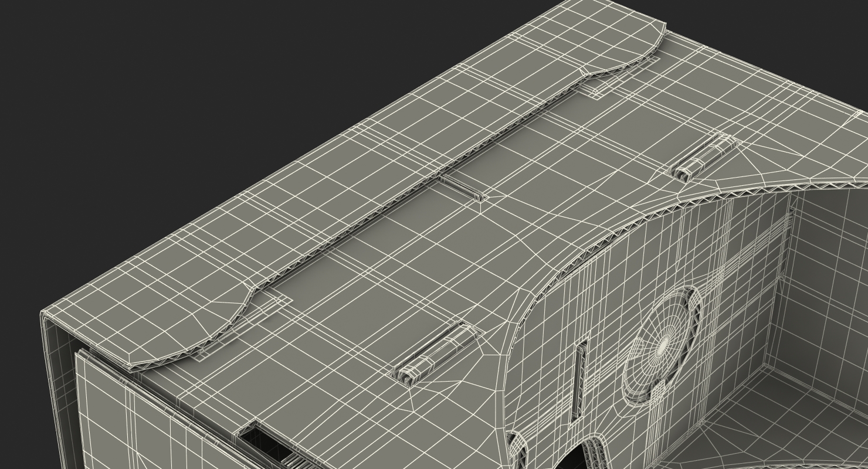Viewport: 868px width, 469px height.
Task: Pick the raised locking tab near lens panel
Action: pyautogui.click(x=436, y=354)
